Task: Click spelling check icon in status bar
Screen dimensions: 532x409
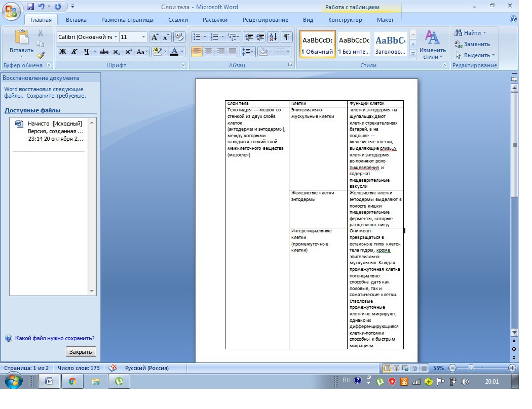Action: point(112,368)
